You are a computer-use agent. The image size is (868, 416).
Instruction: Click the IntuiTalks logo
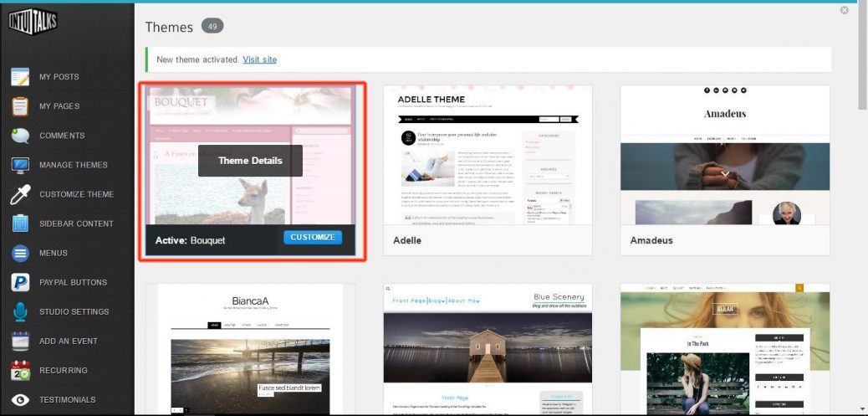tap(33, 22)
